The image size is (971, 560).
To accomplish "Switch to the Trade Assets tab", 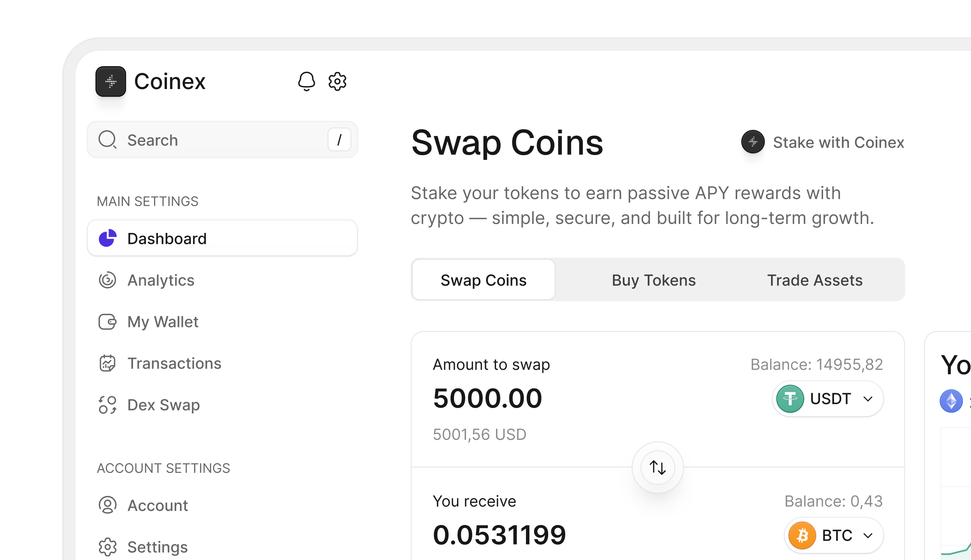I will pos(815,280).
